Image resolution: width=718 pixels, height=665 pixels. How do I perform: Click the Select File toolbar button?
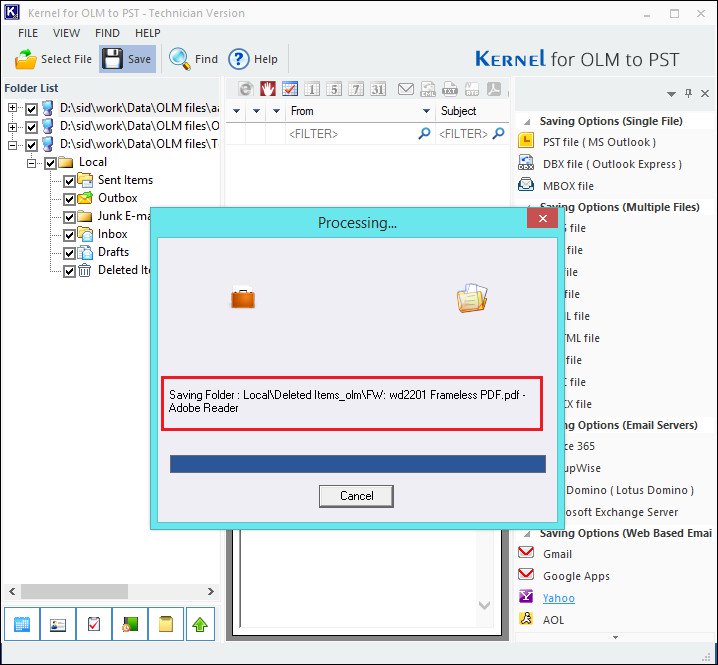click(x=53, y=59)
